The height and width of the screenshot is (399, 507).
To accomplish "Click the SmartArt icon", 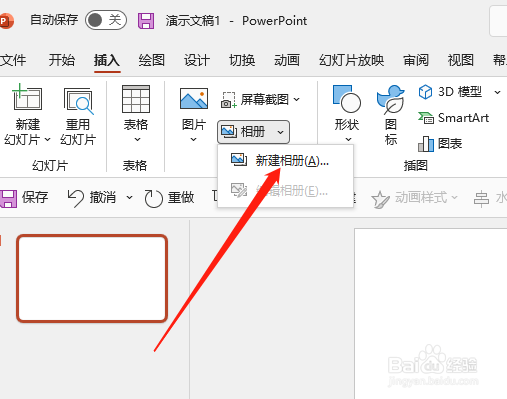I will click(x=426, y=118).
